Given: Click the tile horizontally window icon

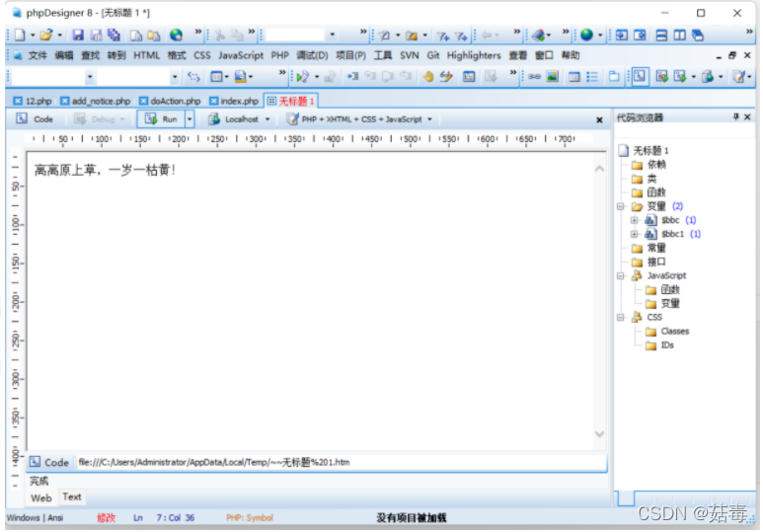Looking at the screenshot, I should pyautogui.click(x=661, y=36).
